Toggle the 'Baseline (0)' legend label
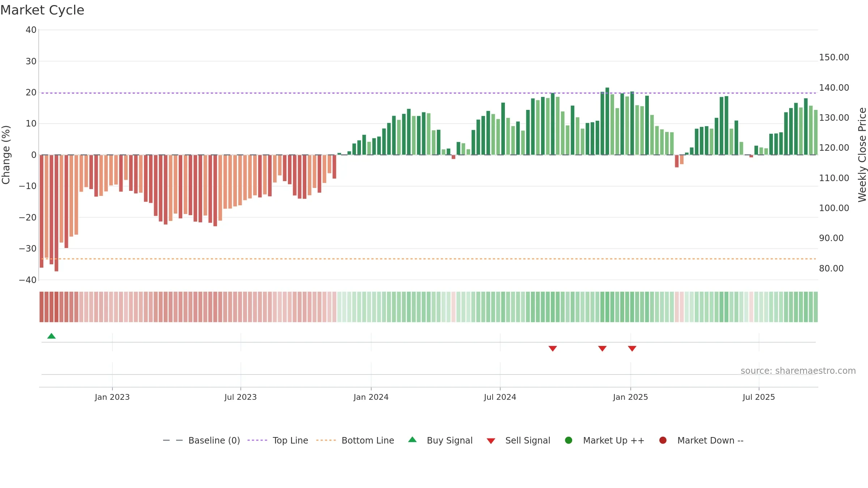The width and height of the screenshot is (868, 488). tap(214, 441)
